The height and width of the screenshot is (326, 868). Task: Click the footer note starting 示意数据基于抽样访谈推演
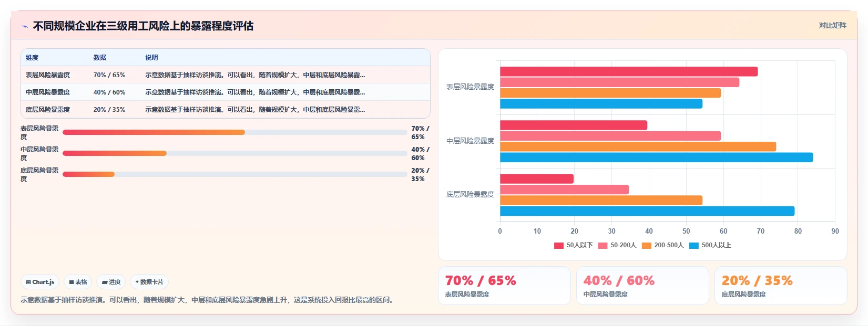click(x=208, y=300)
